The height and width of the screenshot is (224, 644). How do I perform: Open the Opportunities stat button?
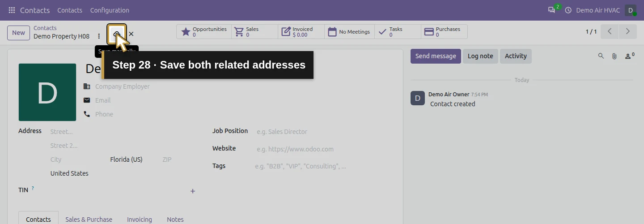(204, 32)
